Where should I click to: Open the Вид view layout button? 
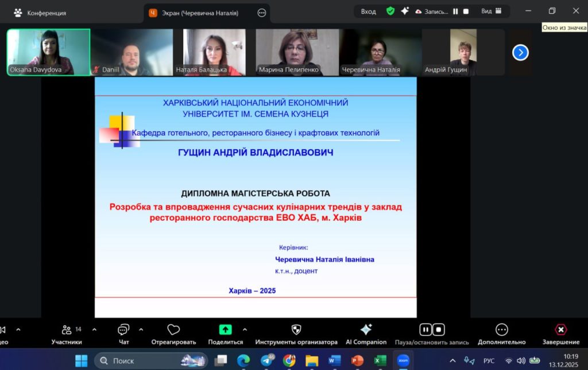(x=492, y=11)
